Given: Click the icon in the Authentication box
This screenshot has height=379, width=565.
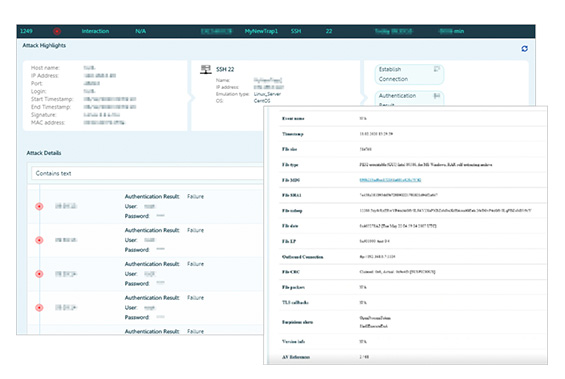Looking at the screenshot, I should (437, 96).
